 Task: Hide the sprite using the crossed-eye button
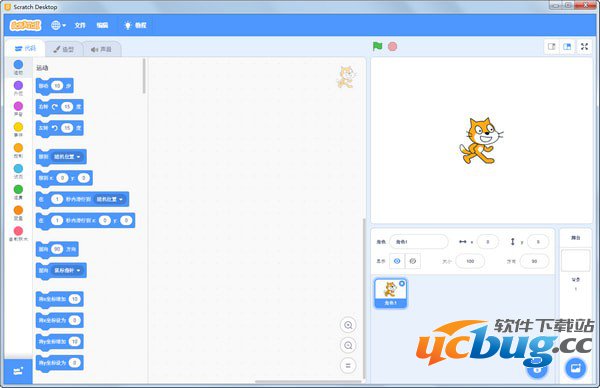tap(412, 261)
